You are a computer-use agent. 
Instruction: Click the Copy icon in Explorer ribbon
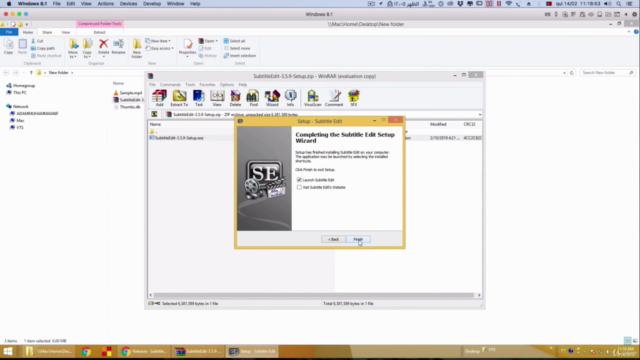9,47
